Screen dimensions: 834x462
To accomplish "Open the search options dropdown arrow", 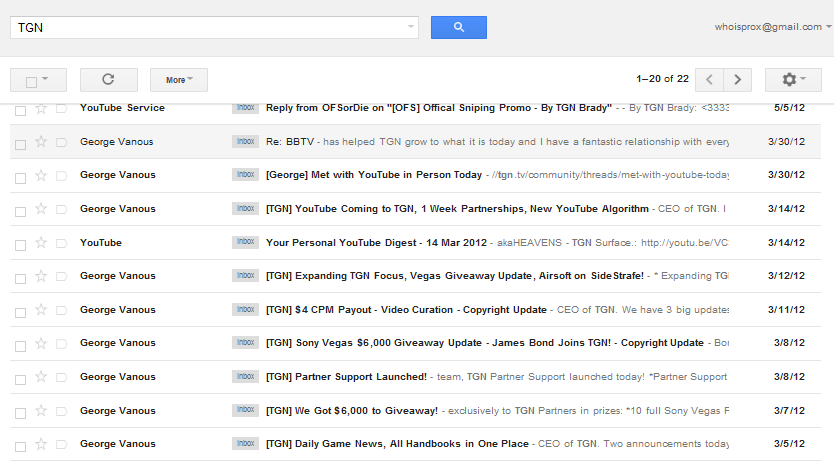I will click(x=411, y=27).
